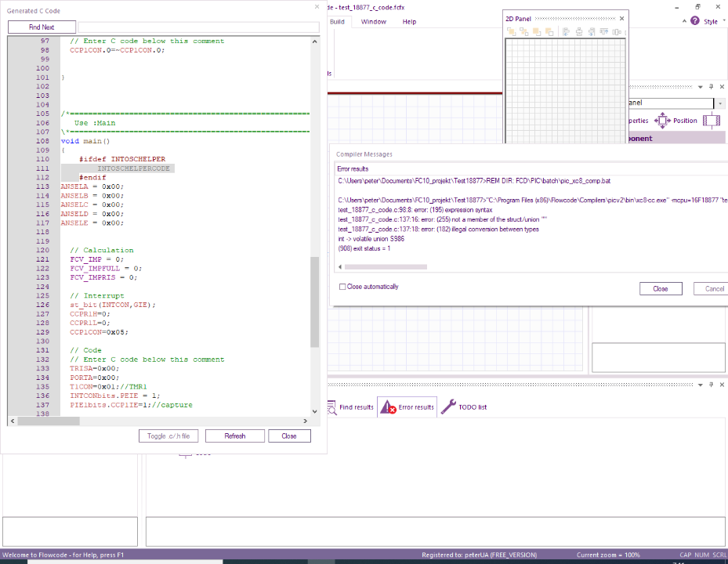Click Close in Compiler Messages dialog
The image size is (728, 564).
coord(661,289)
